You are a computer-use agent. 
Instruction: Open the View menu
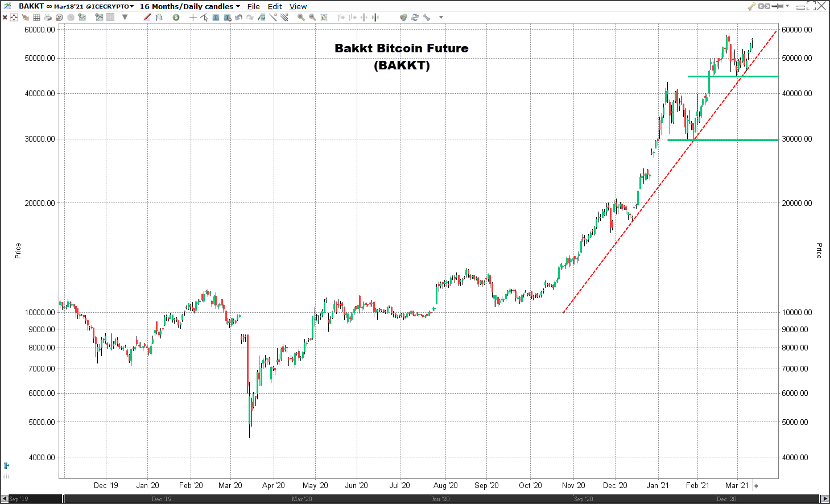(298, 6)
